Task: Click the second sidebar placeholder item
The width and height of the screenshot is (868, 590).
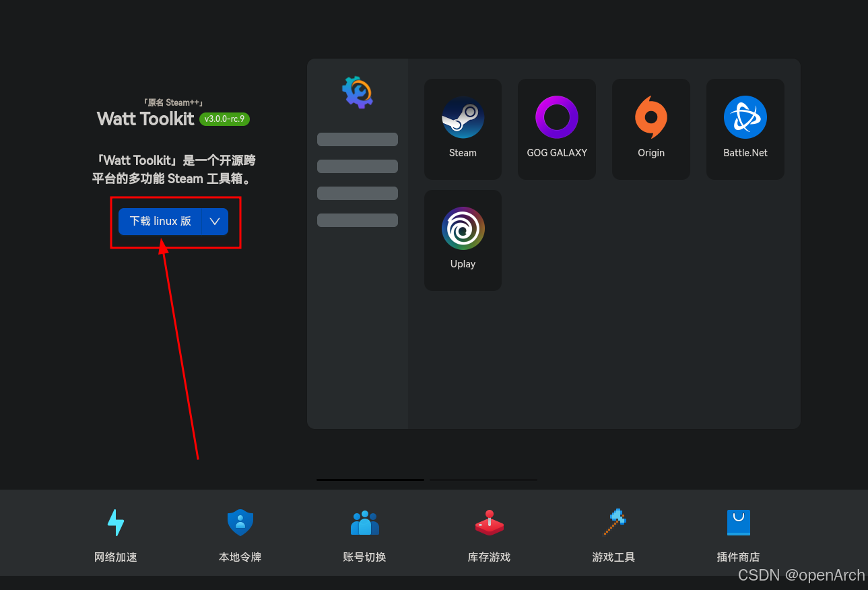Action: (x=358, y=166)
